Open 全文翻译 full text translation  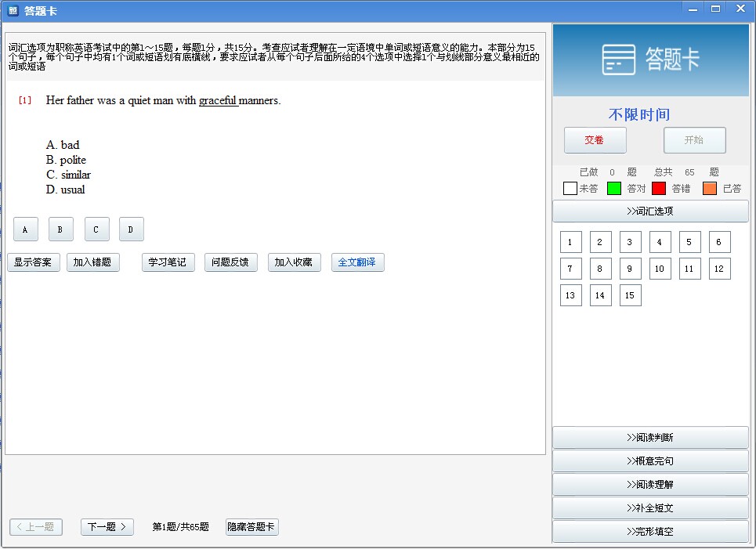pyautogui.click(x=357, y=262)
